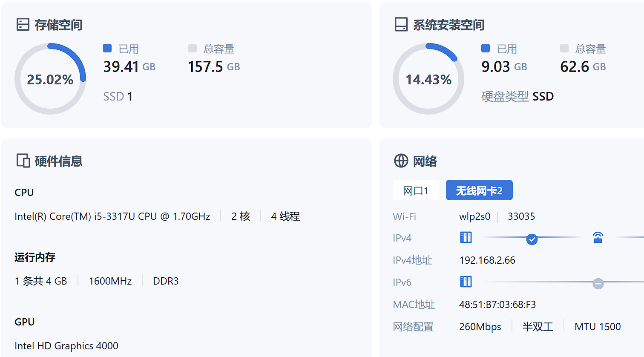The image size is (644, 357).
Task: Click the GPU section label
Action: (25, 322)
